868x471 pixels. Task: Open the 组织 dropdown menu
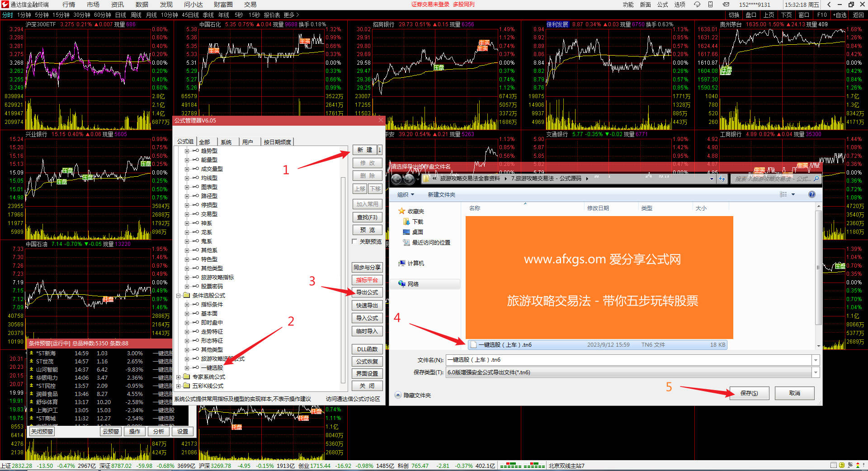(406, 195)
